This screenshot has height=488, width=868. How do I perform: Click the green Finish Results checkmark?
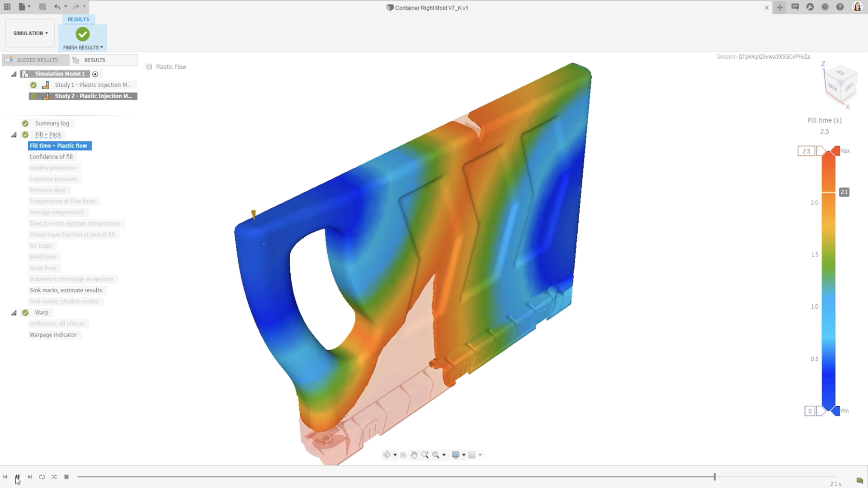[x=83, y=34]
